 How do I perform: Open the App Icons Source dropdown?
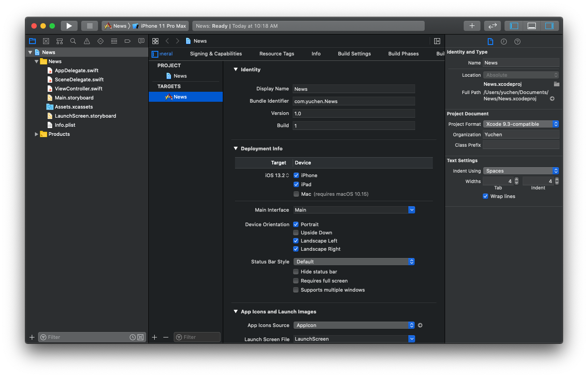[x=354, y=325]
